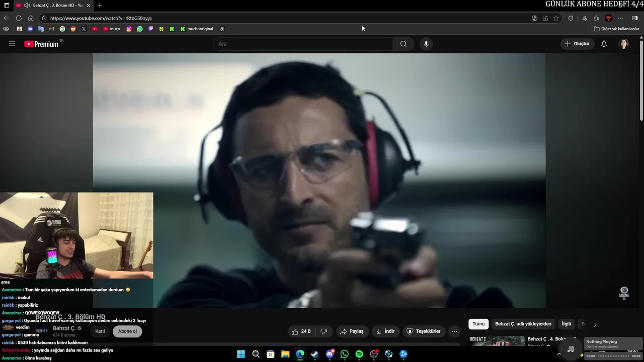Screen dimensions: 644x362
Task: Click the address bar URL
Action: [x=101, y=18]
